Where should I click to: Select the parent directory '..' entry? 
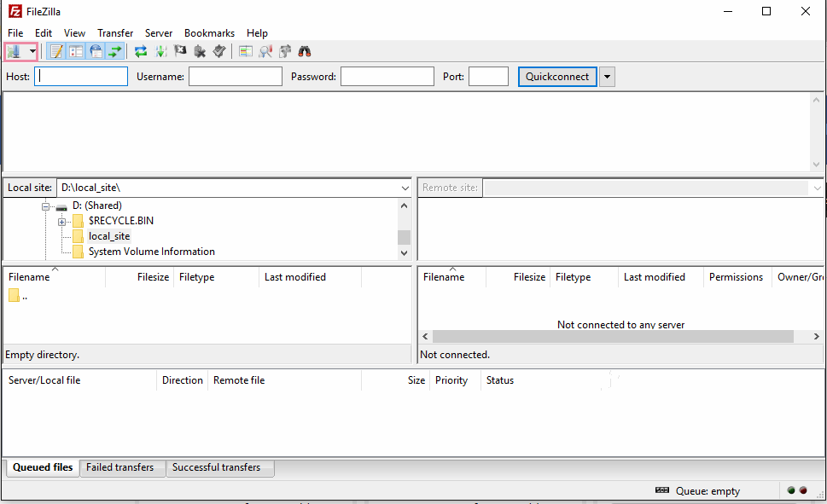tap(18, 296)
